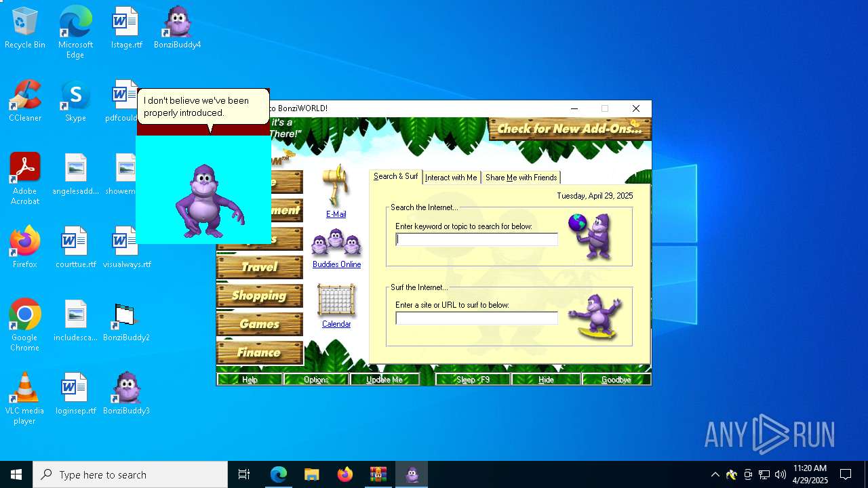Click the Options button

point(316,380)
